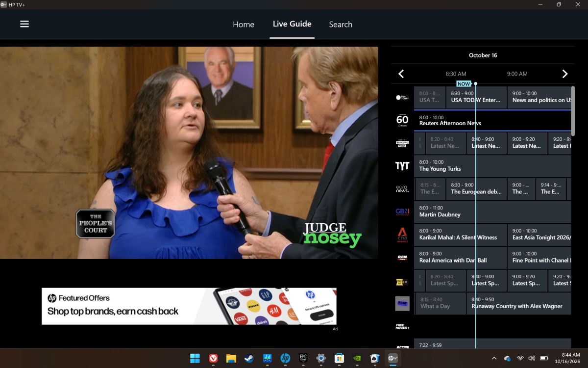Open News and politics on USA 9:00 program
588x368 pixels.
coord(539,97)
